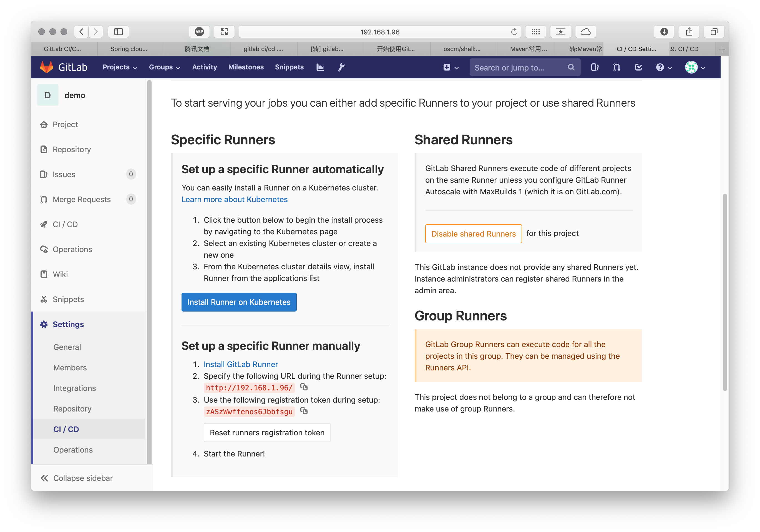Toggle the Safari sidebar button
This screenshot has height=532, width=760.
tap(119, 32)
